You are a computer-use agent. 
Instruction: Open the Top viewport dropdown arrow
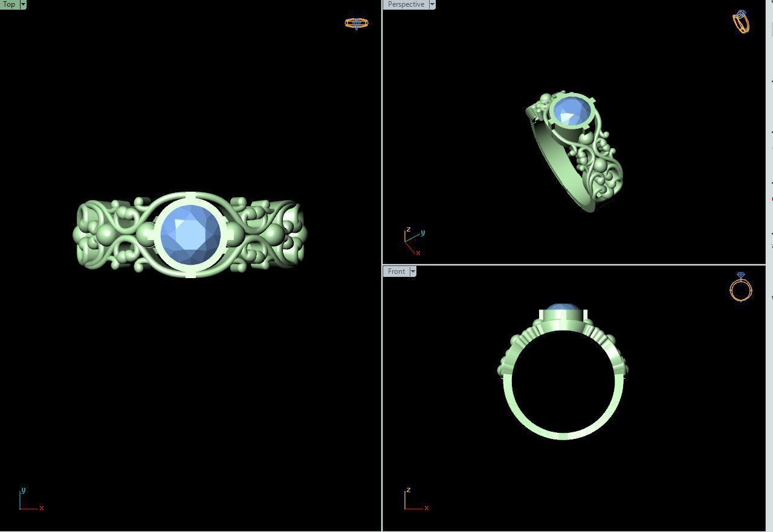(x=23, y=4)
